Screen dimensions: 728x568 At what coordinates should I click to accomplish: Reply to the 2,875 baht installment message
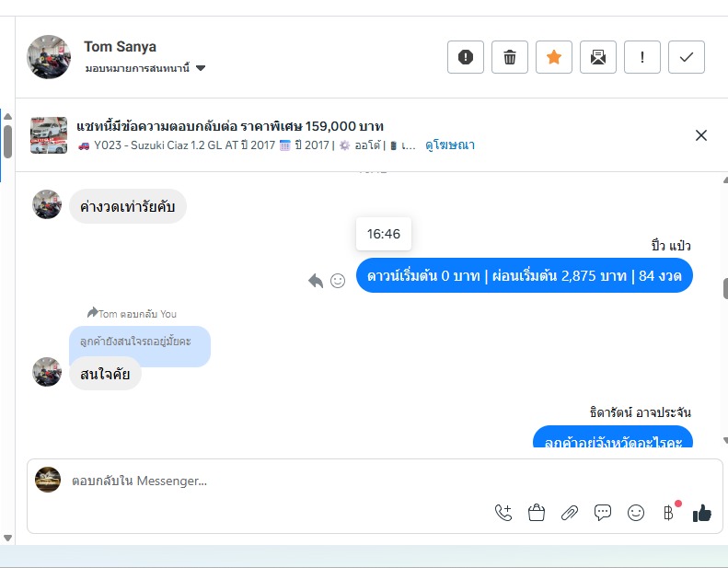(316, 281)
